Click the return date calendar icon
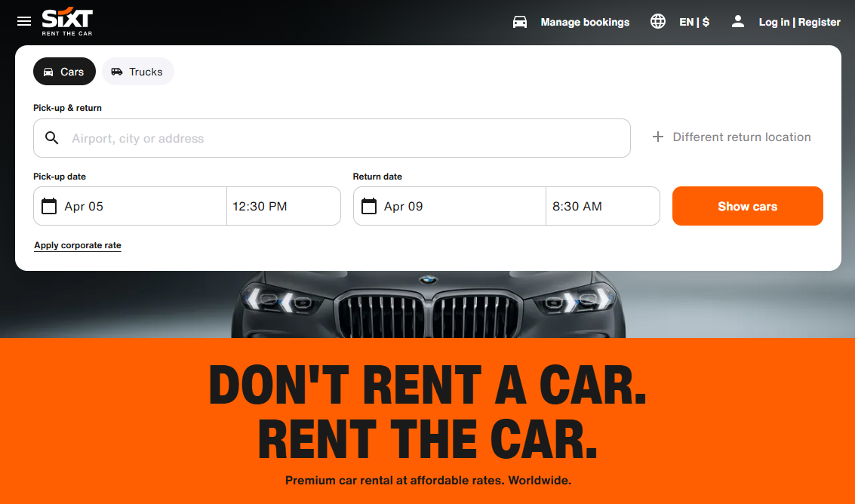Viewport: 855px width, 504px height. click(x=368, y=206)
